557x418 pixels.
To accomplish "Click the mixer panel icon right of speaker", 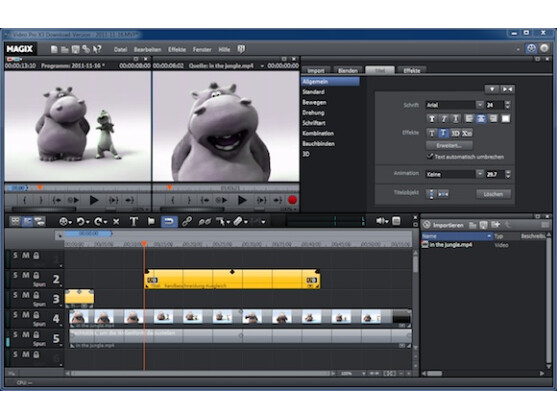I will [x=396, y=221].
